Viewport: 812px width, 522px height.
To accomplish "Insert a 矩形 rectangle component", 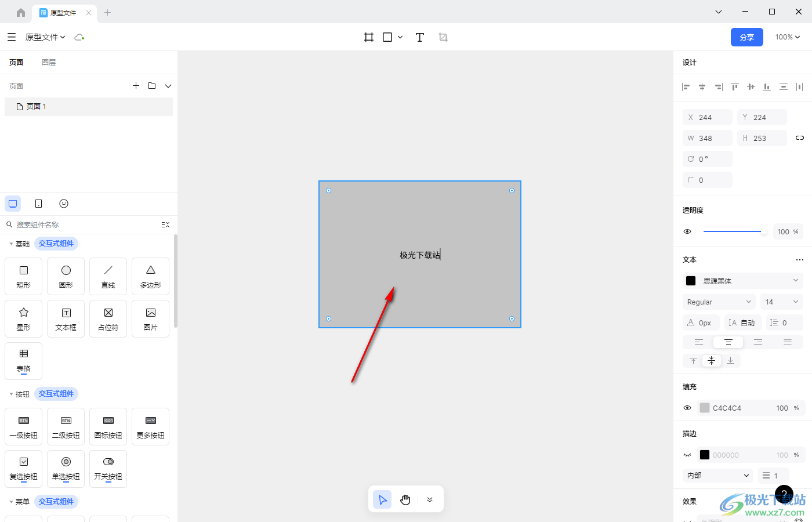I will coord(24,276).
